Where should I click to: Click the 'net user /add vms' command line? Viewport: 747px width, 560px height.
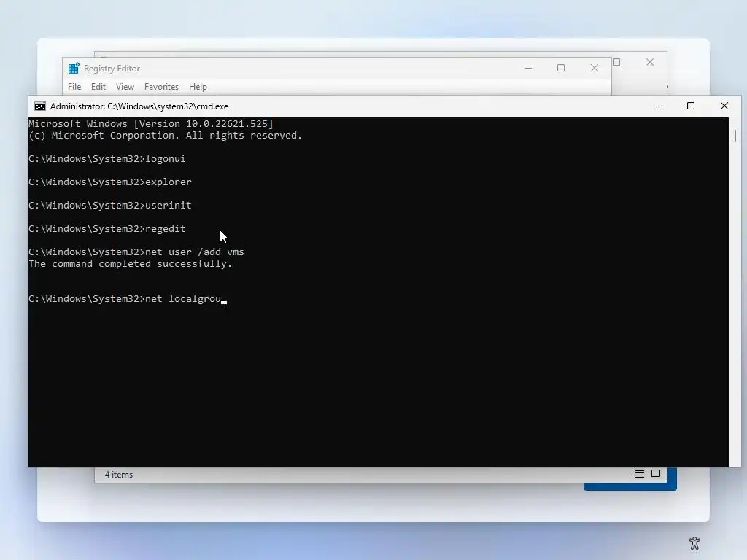coord(136,252)
